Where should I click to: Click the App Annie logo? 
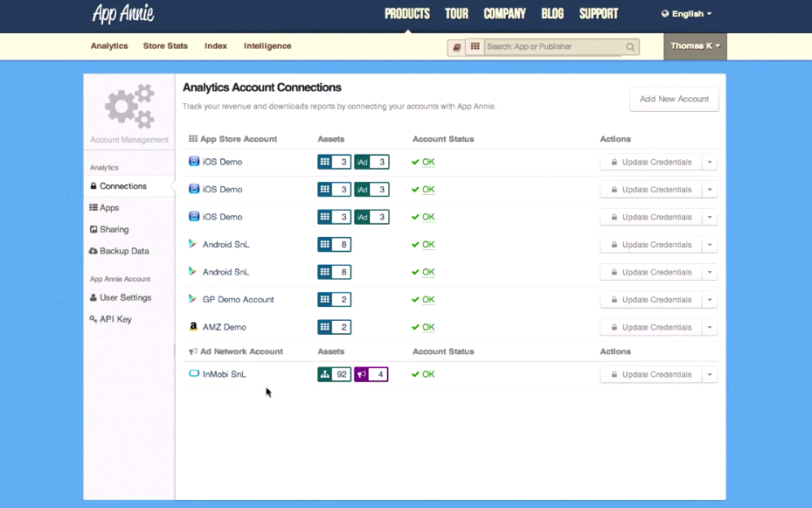click(x=123, y=13)
